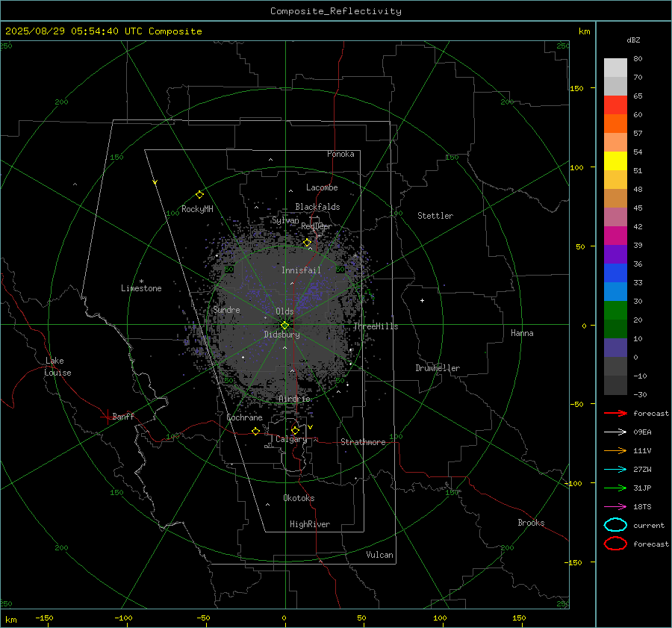The height and width of the screenshot is (628, 672).
Task: Click the Drumheller city label
Action: click(x=438, y=368)
